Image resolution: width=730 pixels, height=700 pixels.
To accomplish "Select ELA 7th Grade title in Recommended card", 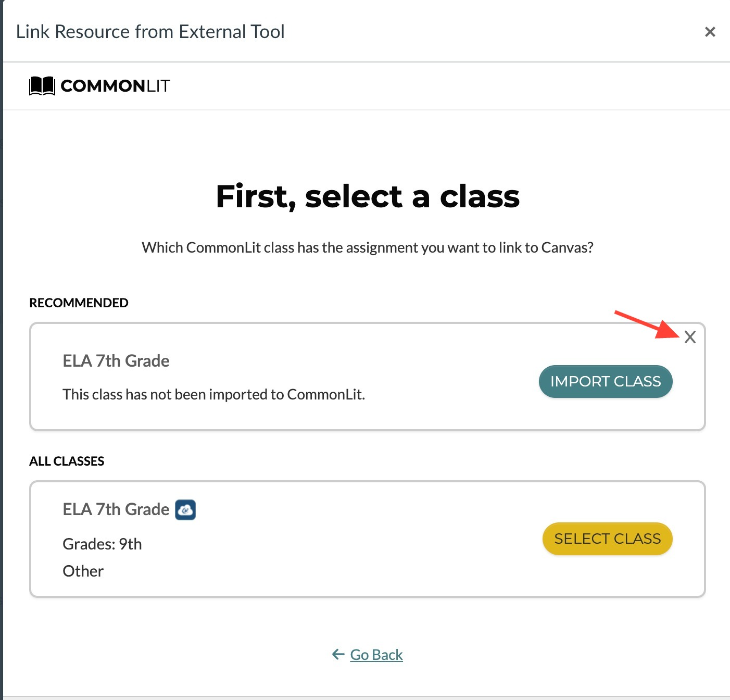I will [116, 361].
